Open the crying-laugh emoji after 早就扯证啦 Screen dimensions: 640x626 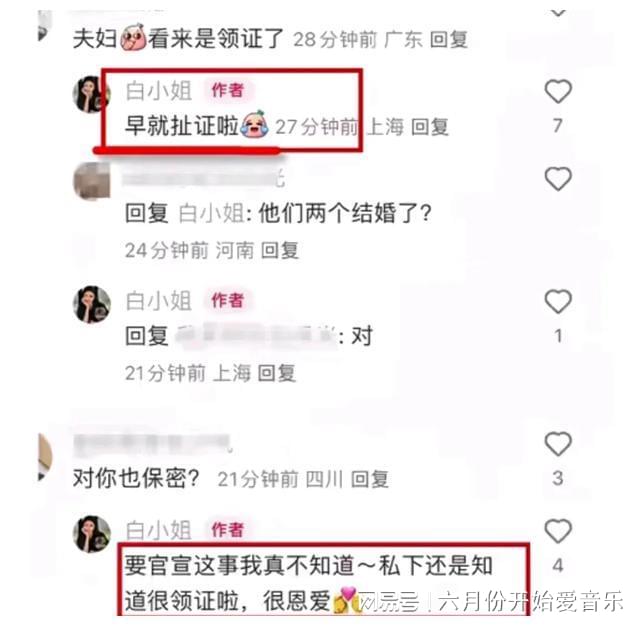[x=255, y=124]
